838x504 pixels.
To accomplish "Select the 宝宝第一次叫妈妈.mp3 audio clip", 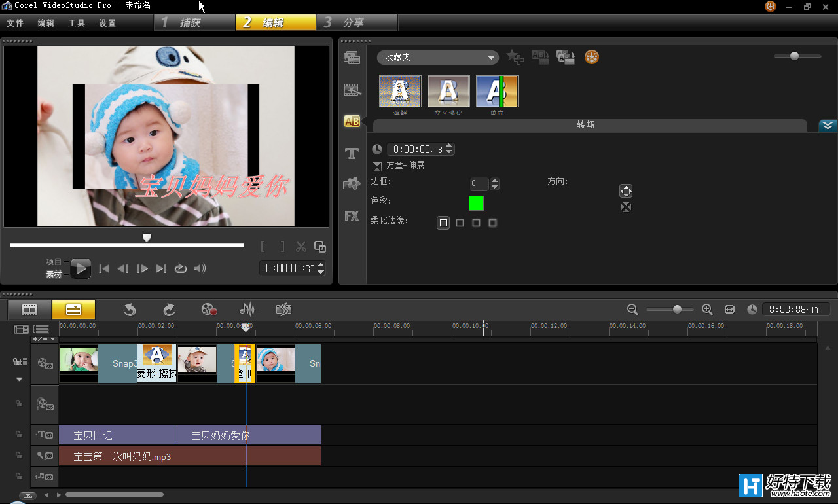I will [x=190, y=456].
